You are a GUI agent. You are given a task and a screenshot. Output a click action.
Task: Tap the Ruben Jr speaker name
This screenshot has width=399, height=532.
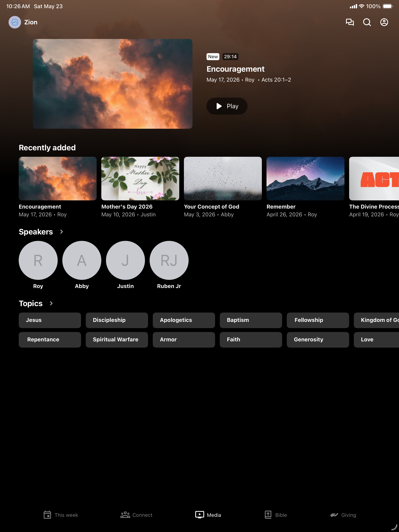[169, 286]
